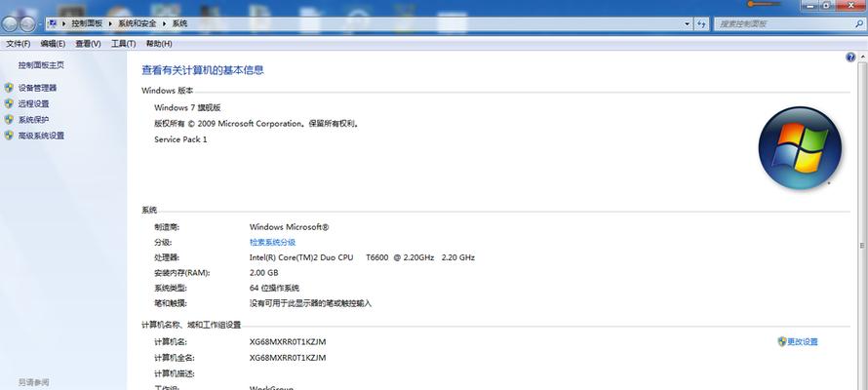
Task: Click the vertical scrollbar up arrow
Action: point(862,57)
